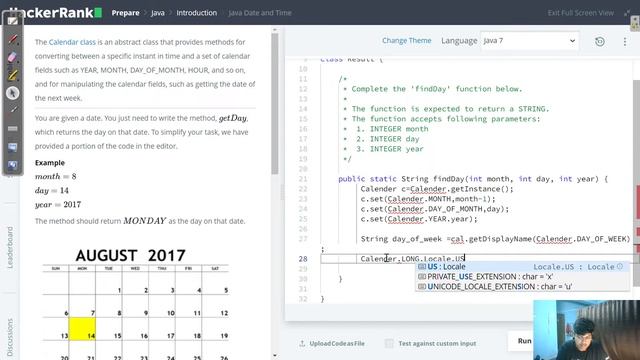
Task: Go to Introduction in the breadcrumb
Action: (x=197, y=13)
